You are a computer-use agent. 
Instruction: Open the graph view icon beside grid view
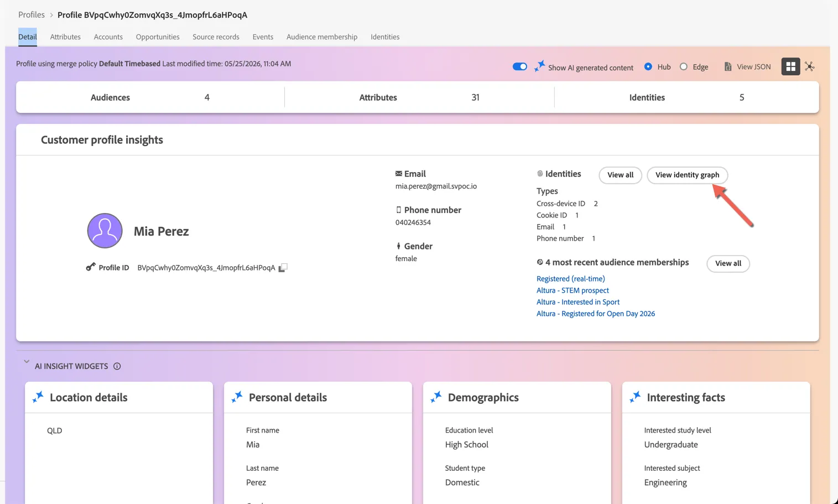810,66
